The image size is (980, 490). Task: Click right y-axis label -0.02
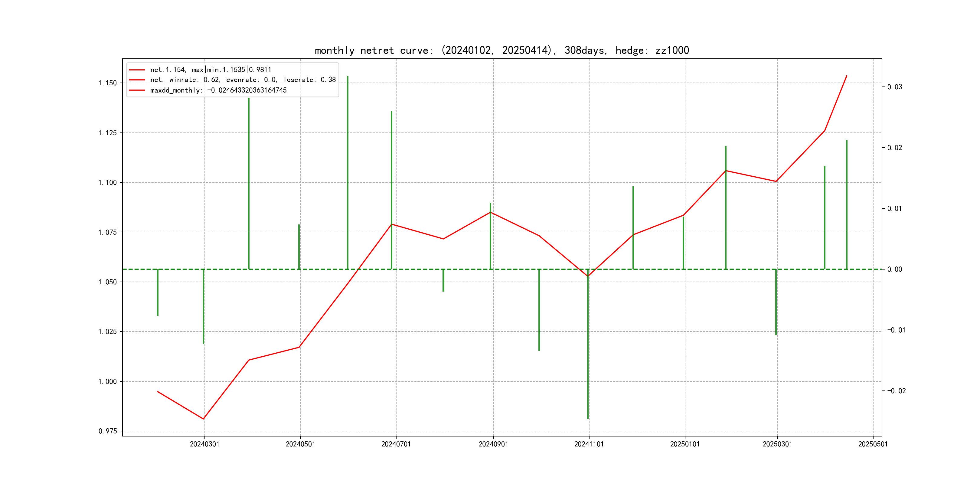pos(896,391)
